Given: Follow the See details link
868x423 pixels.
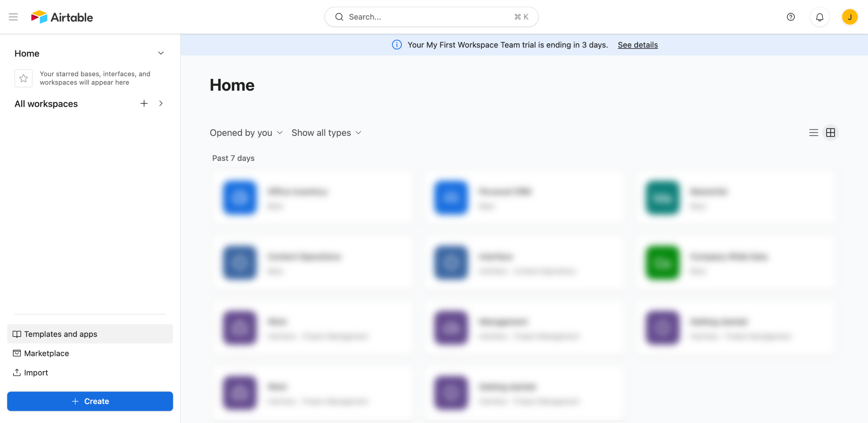Looking at the screenshot, I should tap(638, 45).
